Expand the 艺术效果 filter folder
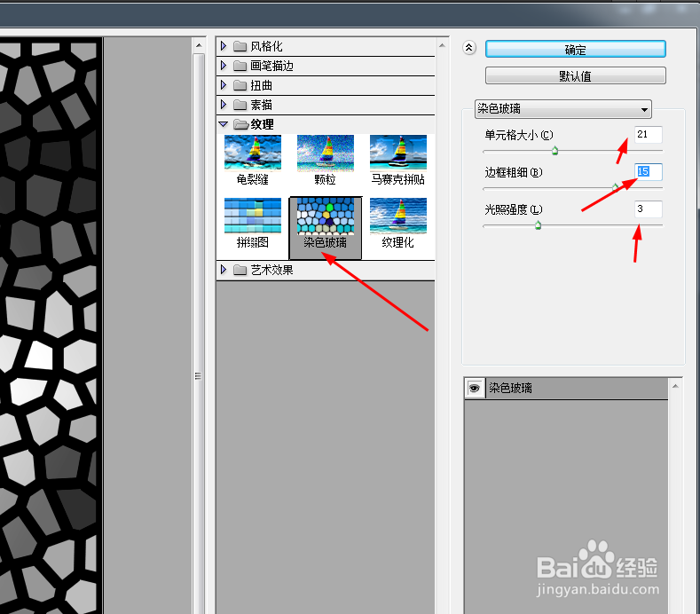The height and width of the screenshot is (614, 700). (224, 270)
